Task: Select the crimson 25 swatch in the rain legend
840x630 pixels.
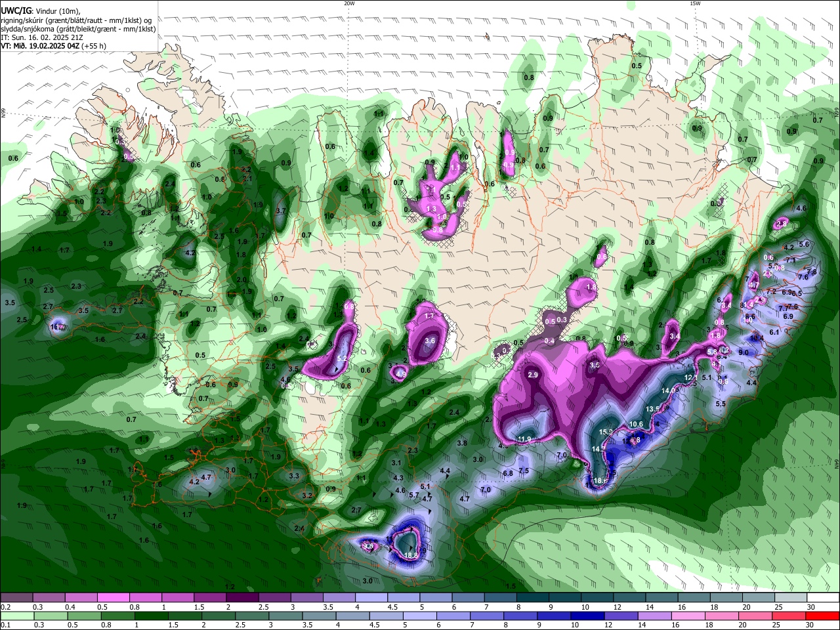Action: pyautogui.click(x=789, y=616)
